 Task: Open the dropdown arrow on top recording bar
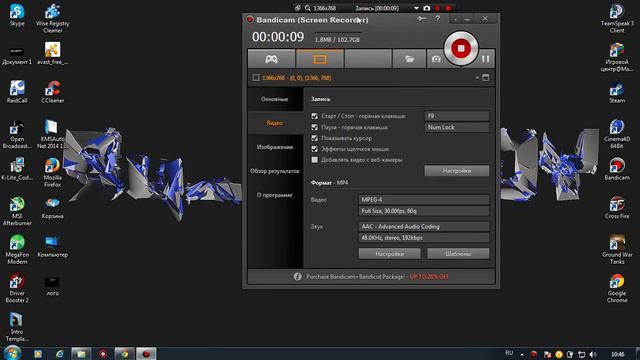click(x=416, y=8)
